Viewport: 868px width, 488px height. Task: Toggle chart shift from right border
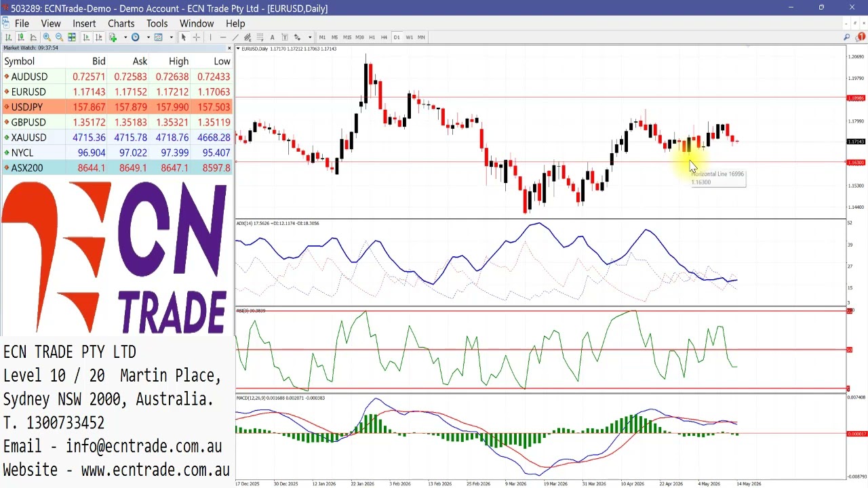pos(99,37)
